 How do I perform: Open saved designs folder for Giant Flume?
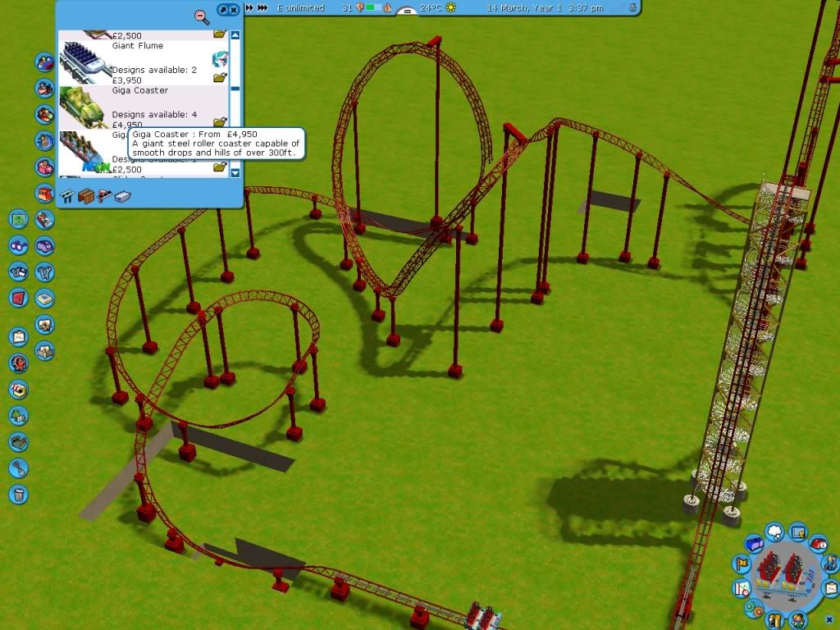[x=220, y=78]
